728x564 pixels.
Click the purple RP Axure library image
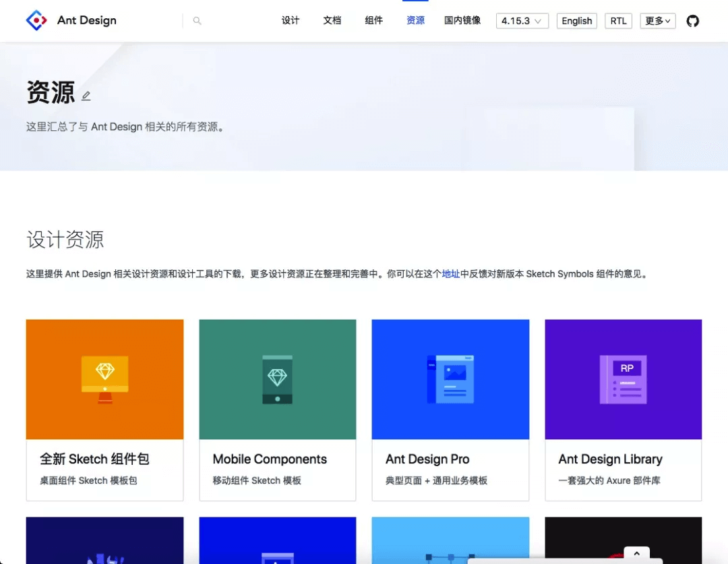pyautogui.click(x=623, y=379)
